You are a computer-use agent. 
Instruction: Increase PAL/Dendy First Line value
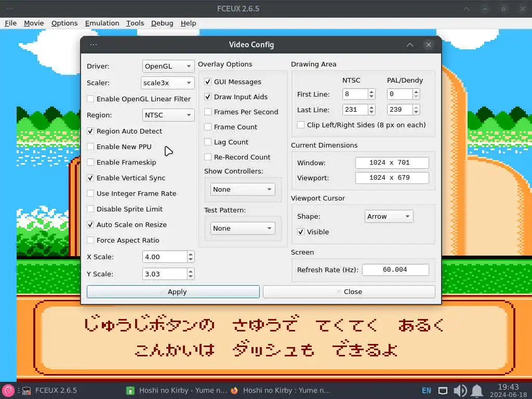tap(416, 91)
